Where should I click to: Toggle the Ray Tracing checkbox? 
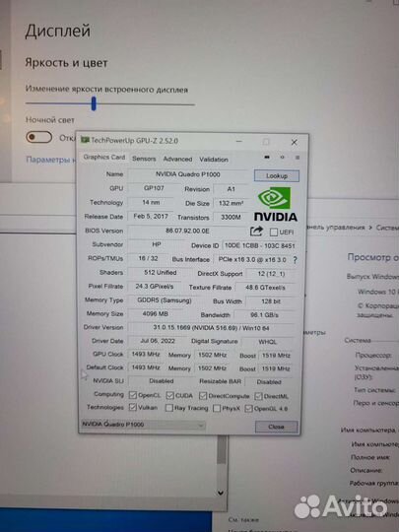tap(169, 408)
